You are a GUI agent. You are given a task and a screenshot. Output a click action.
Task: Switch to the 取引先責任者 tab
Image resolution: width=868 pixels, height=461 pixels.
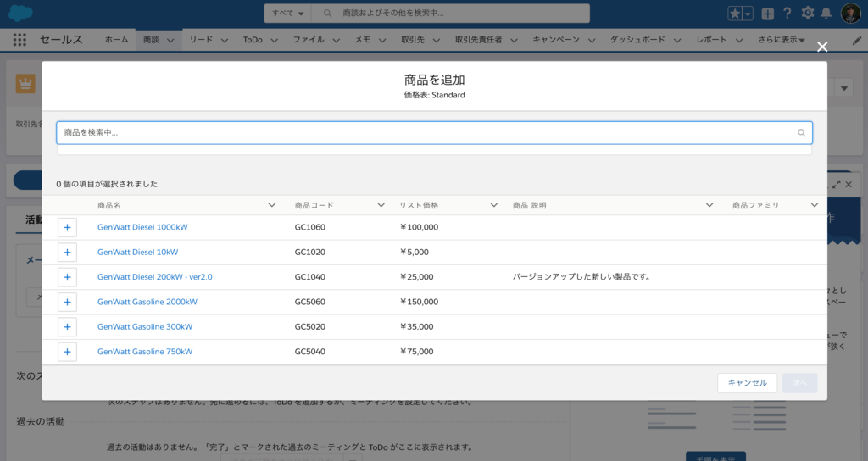click(x=478, y=40)
